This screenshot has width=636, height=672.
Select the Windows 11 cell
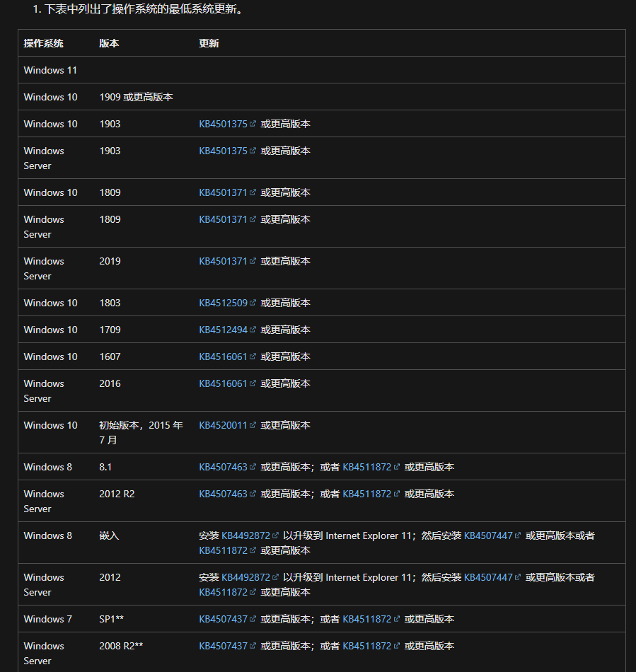pos(50,70)
